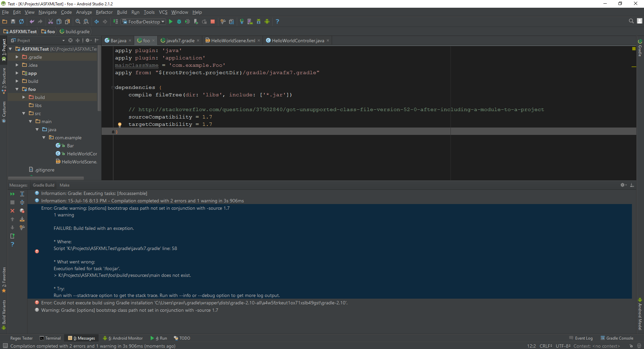Click the yellow warning marker in editor stripe
Image resolution: width=644 pixels, height=349 pixels.
coord(634,67)
